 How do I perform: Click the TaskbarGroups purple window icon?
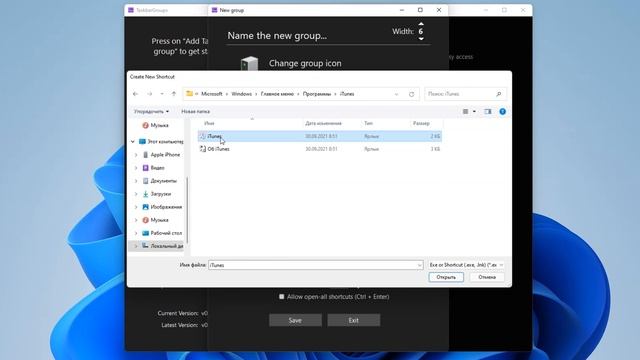click(131, 10)
